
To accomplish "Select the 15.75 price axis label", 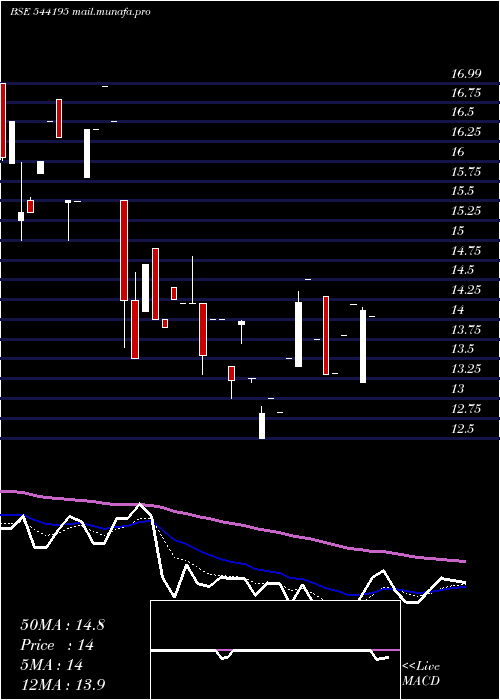I will pos(466,172).
